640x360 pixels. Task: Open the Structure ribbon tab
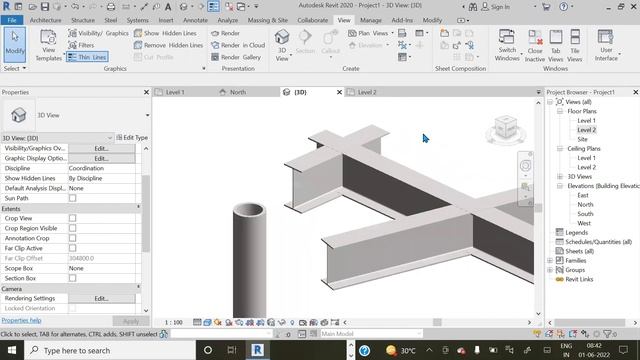pos(83,20)
